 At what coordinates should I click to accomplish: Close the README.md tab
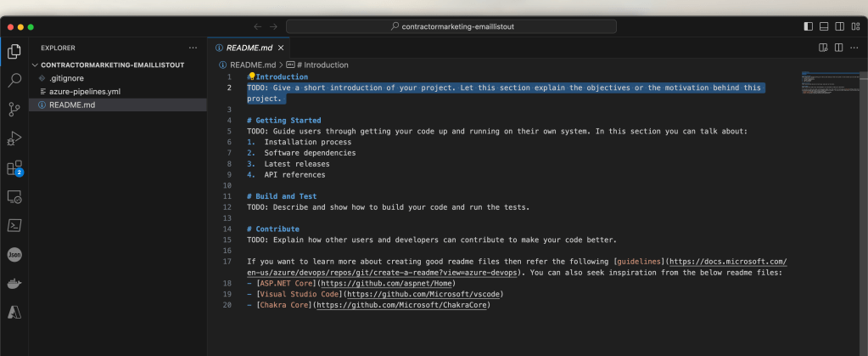281,48
